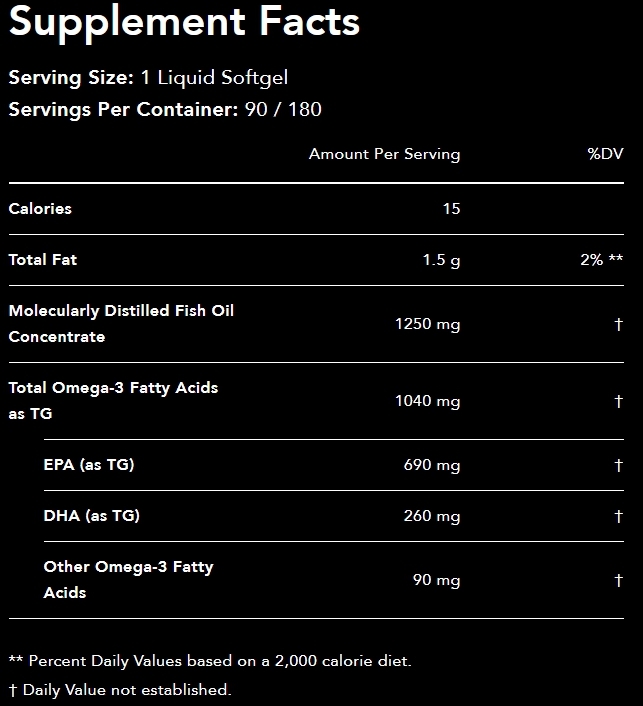Click the 1.5 g amount

[441, 260]
